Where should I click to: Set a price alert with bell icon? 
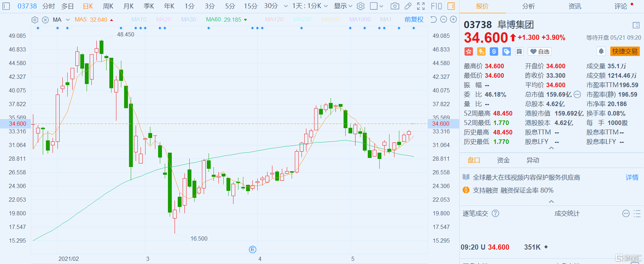click(x=601, y=51)
